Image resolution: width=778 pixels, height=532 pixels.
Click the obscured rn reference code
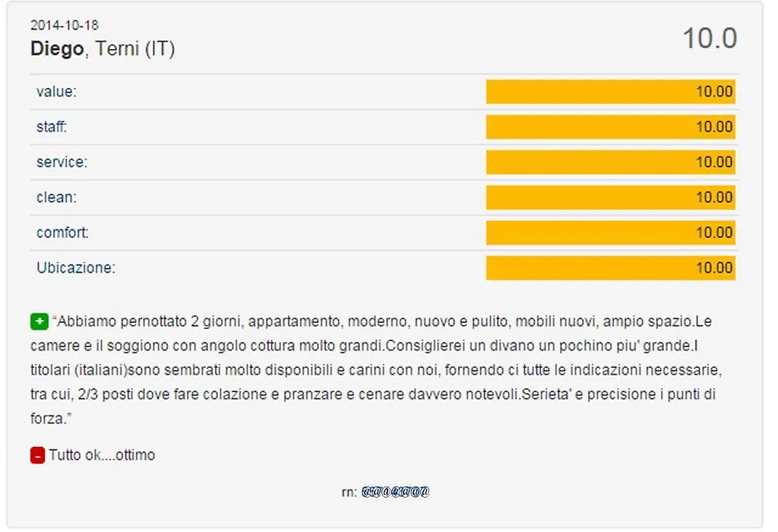[x=395, y=492]
